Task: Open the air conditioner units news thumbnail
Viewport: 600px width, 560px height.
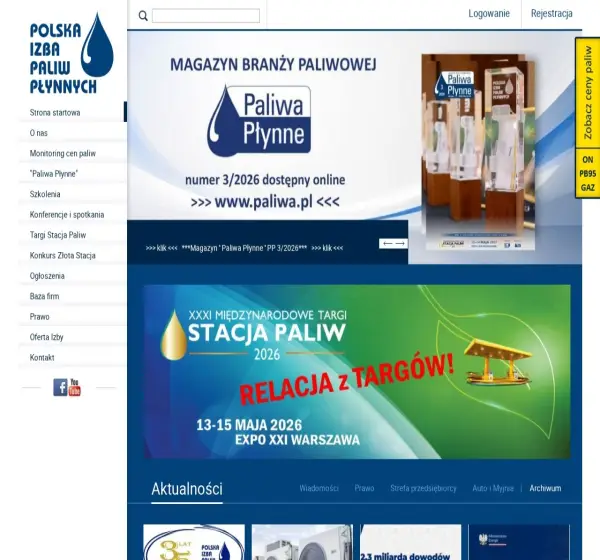Action: (x=302, y=542)
